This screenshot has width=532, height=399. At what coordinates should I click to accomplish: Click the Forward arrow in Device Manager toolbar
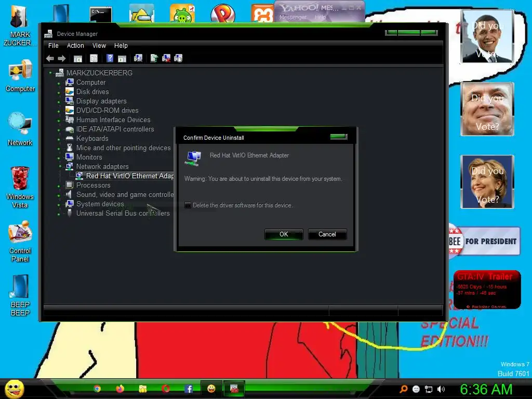coord(61,58)
